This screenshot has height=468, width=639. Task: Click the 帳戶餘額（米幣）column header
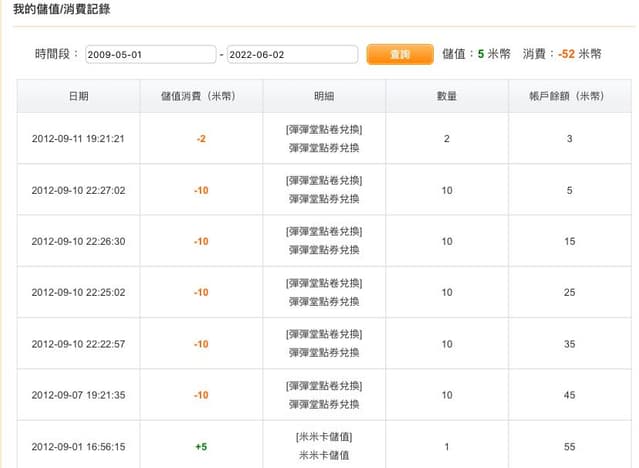(x=569, y=97)
